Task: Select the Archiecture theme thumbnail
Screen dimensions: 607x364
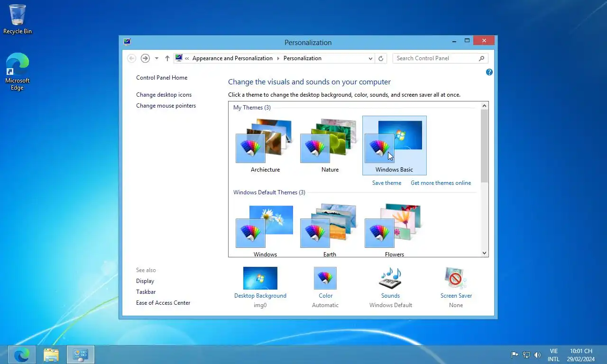Action: click(265, 146)
